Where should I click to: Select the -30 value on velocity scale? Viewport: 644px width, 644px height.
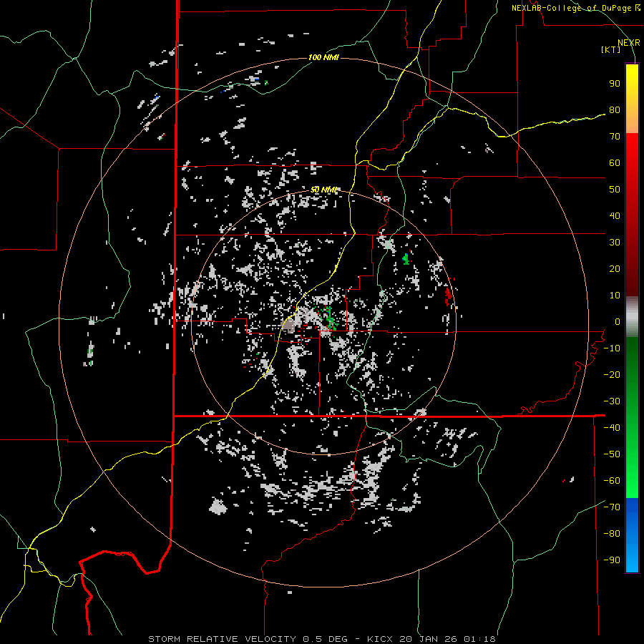pos(612,401)
